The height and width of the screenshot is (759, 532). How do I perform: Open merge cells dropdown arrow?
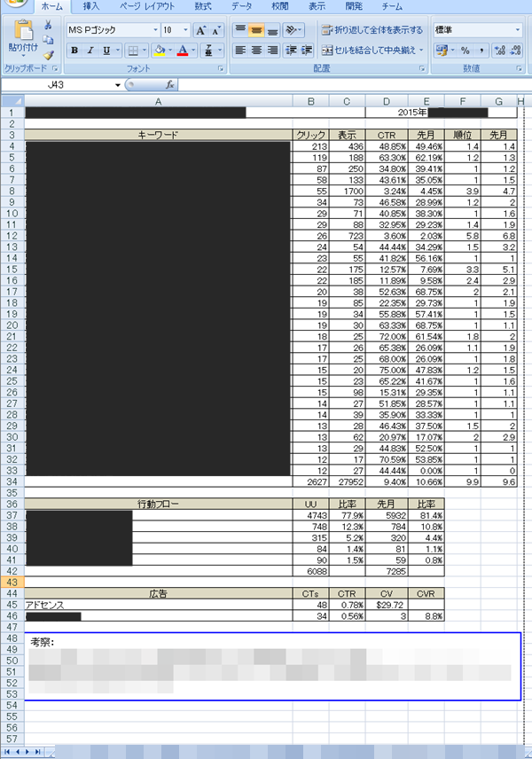pos(421,51)
